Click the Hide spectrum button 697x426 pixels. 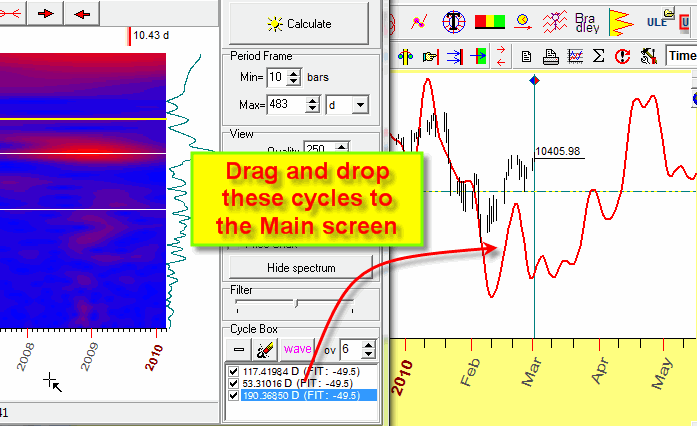pyautogui.click(x=301, y=268)
